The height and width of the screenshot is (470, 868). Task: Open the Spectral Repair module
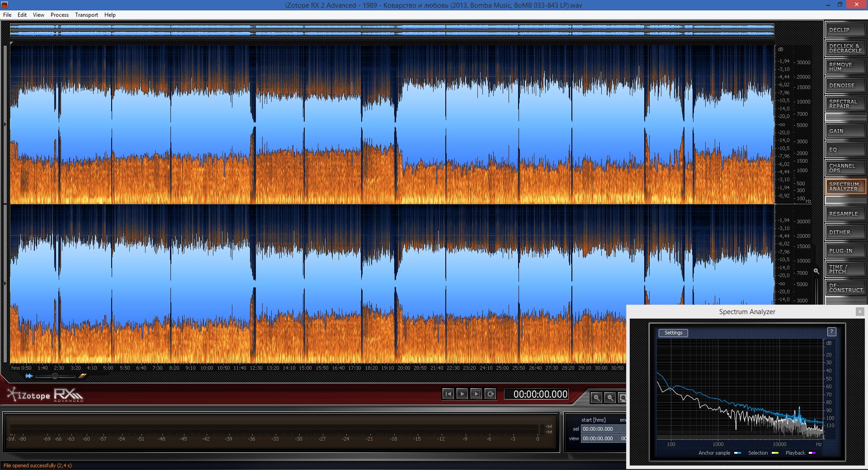click(845, 104)
